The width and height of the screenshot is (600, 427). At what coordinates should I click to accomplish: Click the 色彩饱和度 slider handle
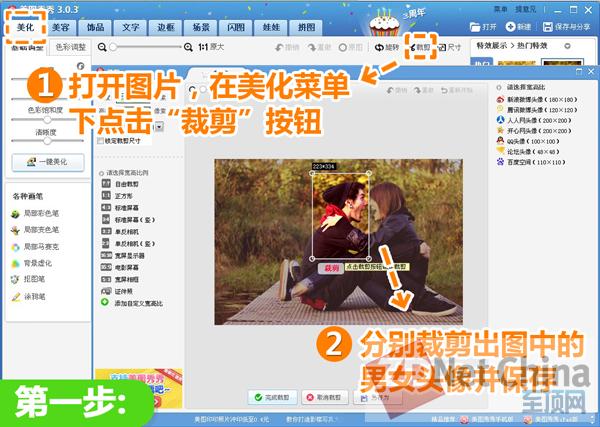47,119
